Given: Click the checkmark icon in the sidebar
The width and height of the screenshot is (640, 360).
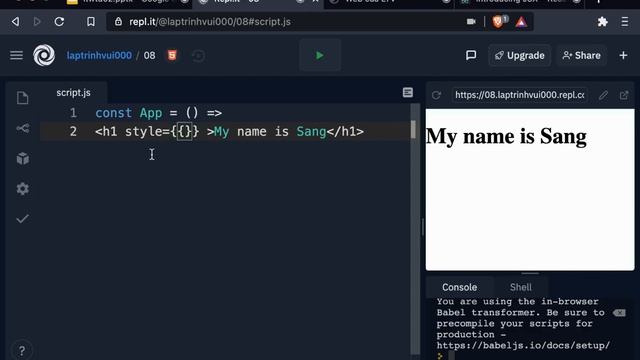Looking at the screenshot, I should [22, 219].
